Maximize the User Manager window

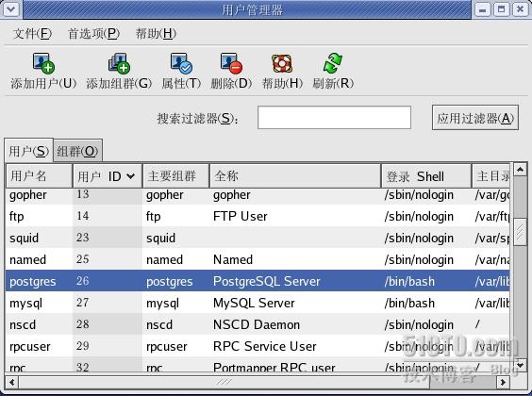tap(501, 9)
